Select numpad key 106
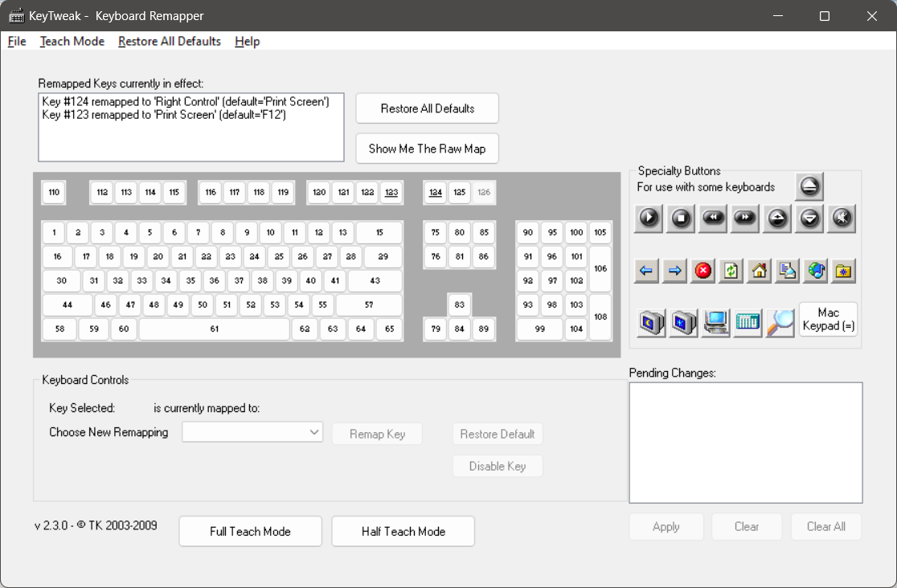Screen dimensions: 897x588 click(600, 268)
